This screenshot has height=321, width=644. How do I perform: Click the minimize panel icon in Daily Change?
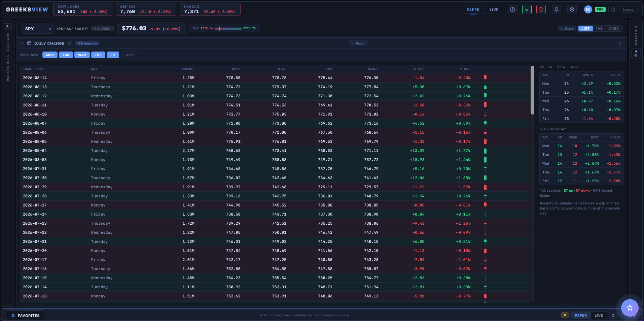pyautogui.click(x=620, y=43)
